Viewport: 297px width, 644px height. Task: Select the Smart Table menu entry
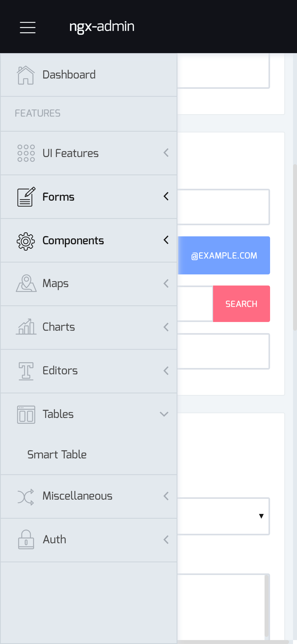coord(56,454)
